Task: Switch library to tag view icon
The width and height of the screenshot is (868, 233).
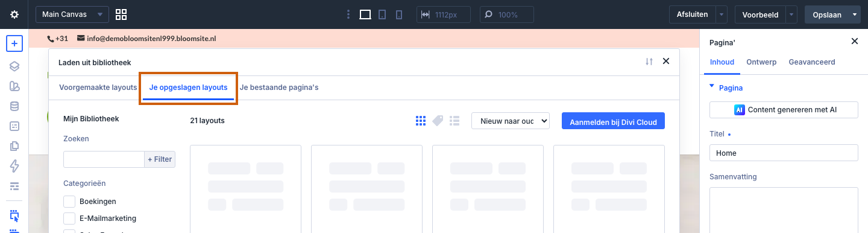Action: click(x=438, y=121)
